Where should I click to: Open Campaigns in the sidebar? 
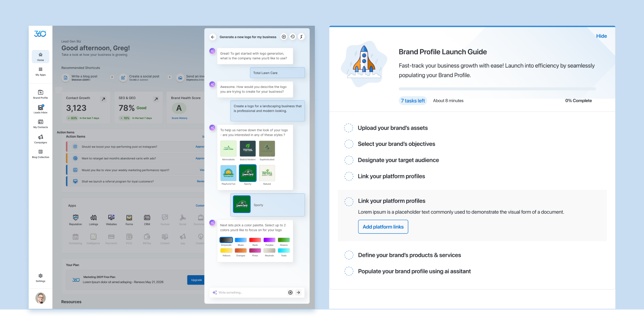click(x=40, y=139)
